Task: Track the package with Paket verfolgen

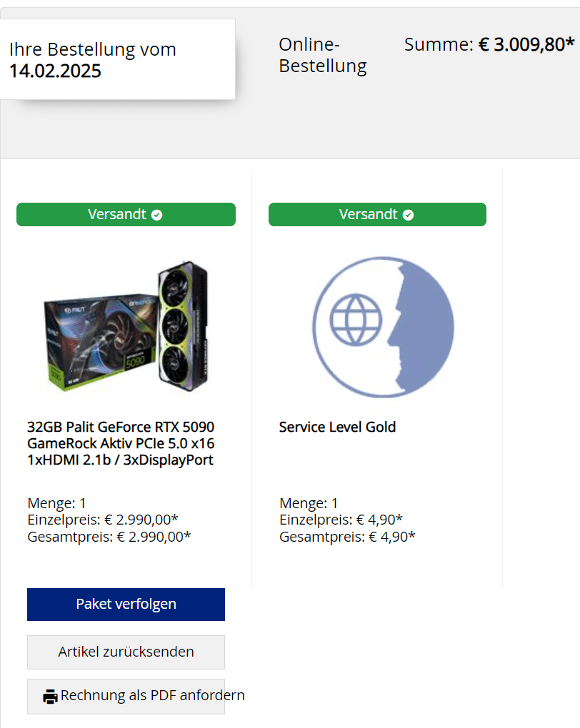Action: point(126,605)
